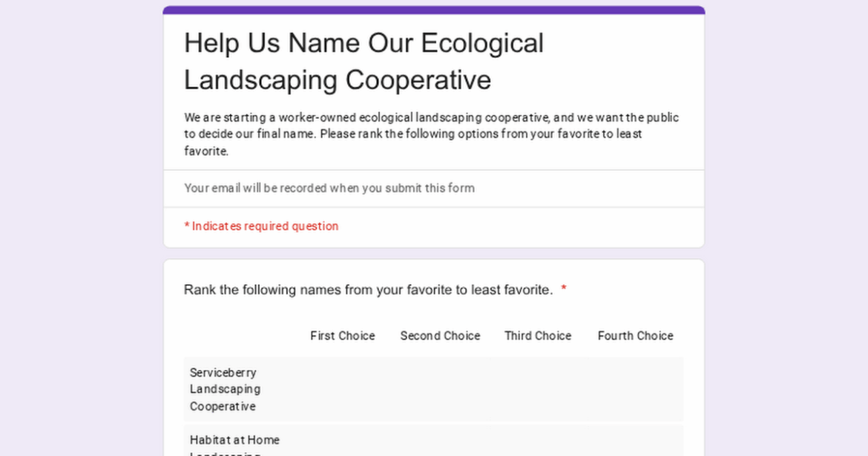Click the Serviceberry Landscaping Cooperative row label
Screen dimensions: 868x456
click(224, 389)
